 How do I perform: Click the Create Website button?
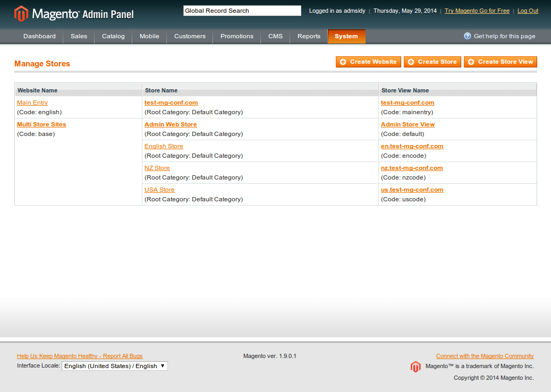click(368, 62)
